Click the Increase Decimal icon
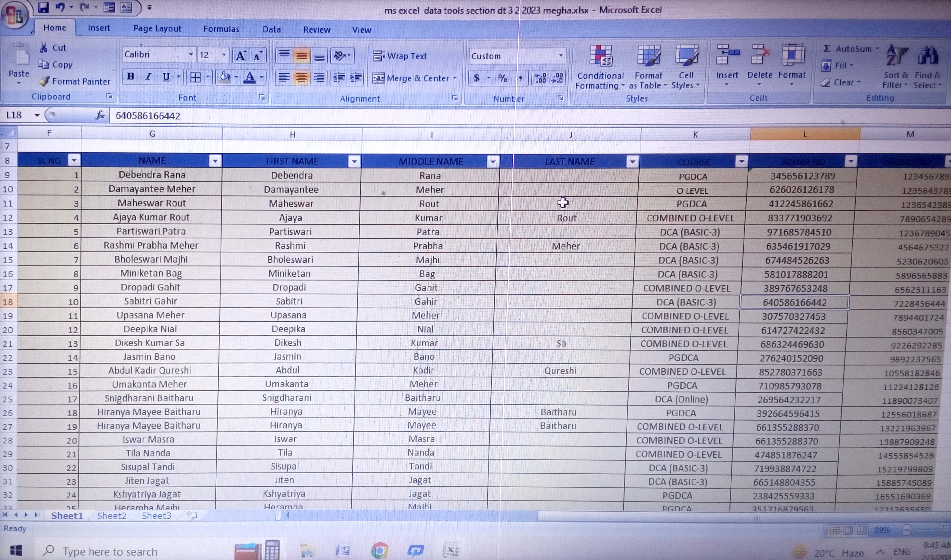 pos(540,78)
